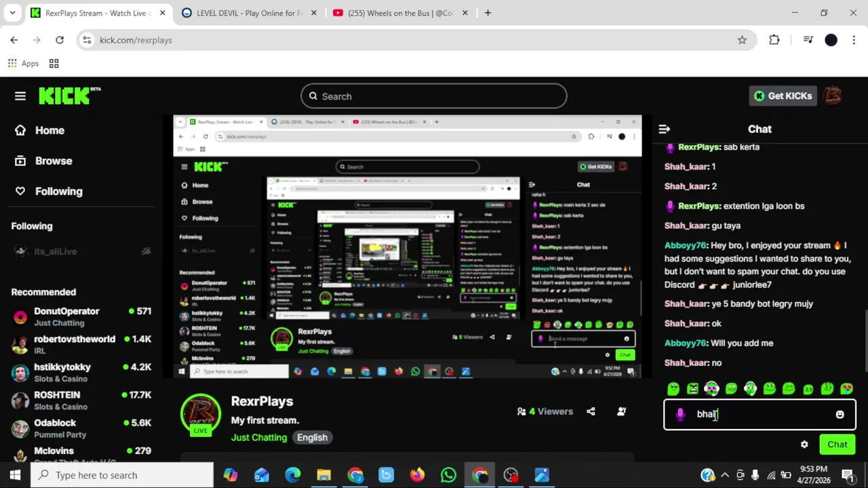The image size is (868, 488).
Task: Click Abboyy76 username in chat
Action: [x=685, y=245]
